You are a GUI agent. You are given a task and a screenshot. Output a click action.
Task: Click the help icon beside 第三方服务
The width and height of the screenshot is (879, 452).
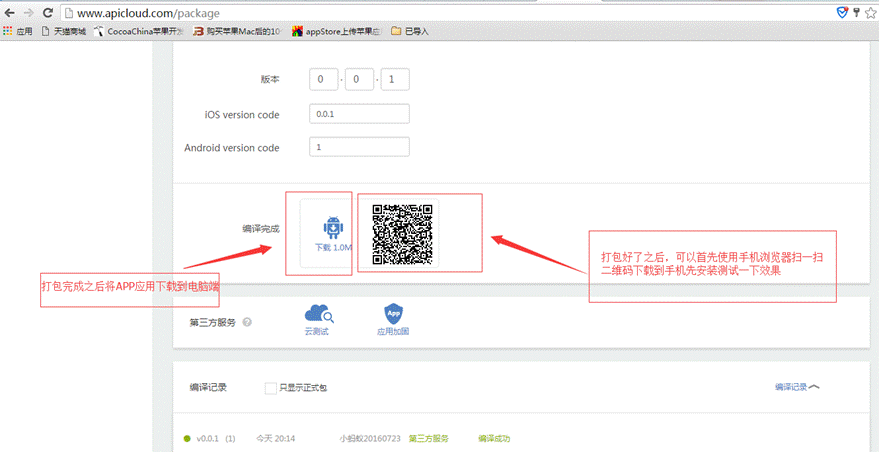[x=247, y=323]
